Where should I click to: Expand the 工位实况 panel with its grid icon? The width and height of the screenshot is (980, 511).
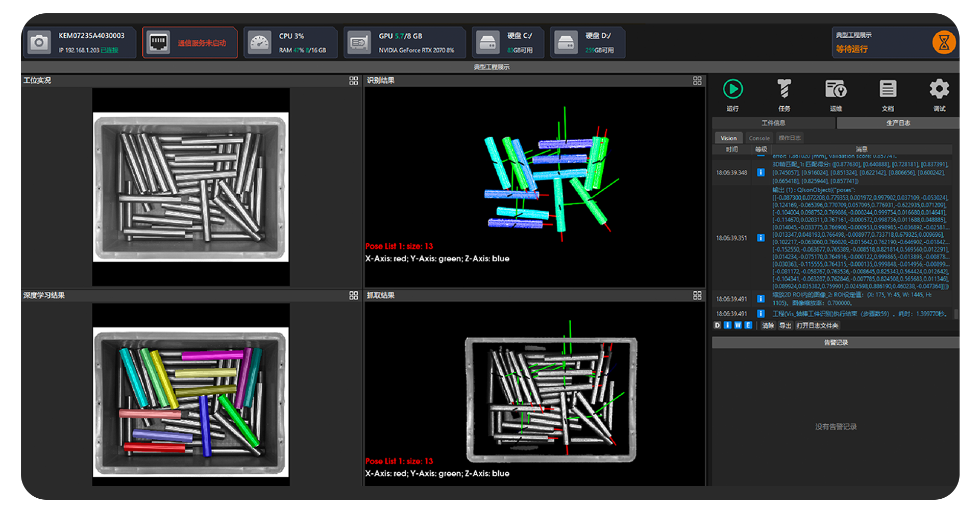tap(354, 81)
